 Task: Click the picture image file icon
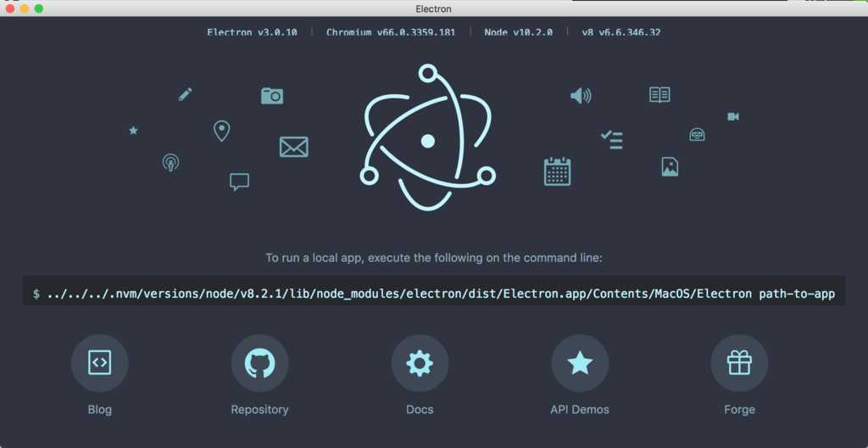pos(670,166)
